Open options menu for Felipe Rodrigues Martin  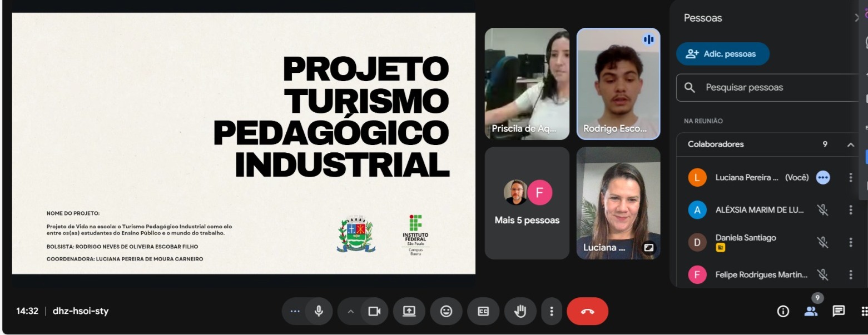pyautogui.click(x=850, y=274)
